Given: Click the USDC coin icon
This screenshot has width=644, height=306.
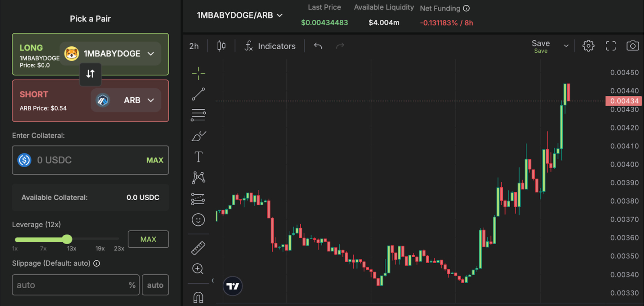Looking at the screenshot, I should (25, 160).
